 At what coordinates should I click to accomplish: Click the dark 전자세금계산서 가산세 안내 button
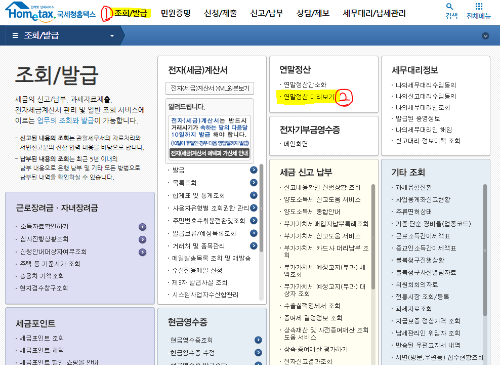tap(210, 153)
